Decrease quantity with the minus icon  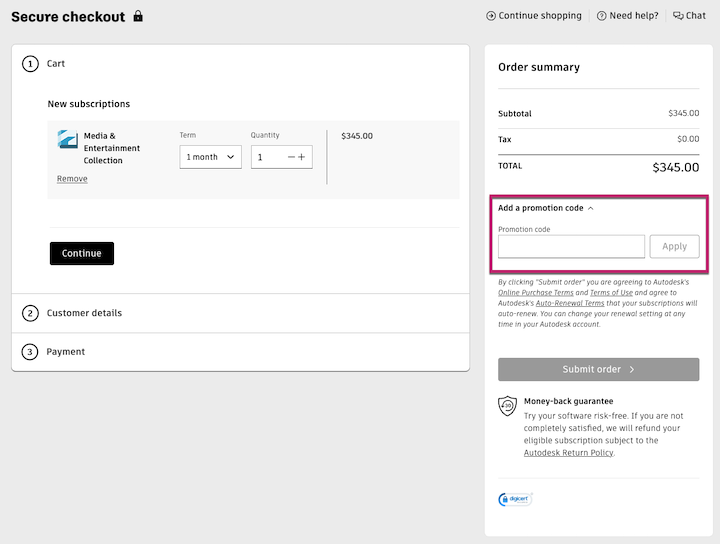click(291, 157)
